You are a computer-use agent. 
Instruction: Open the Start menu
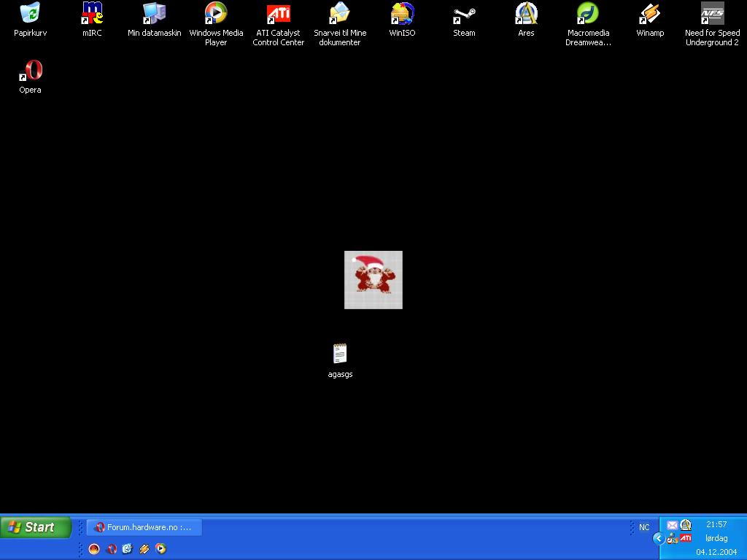36,527
